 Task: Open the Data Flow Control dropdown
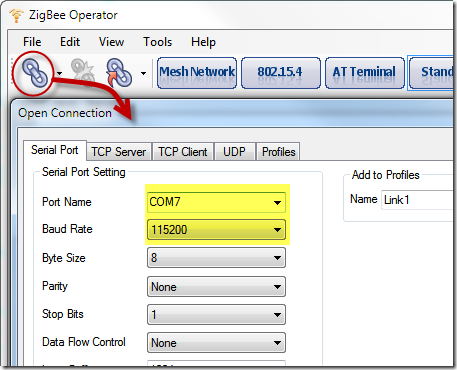point(216,343)
